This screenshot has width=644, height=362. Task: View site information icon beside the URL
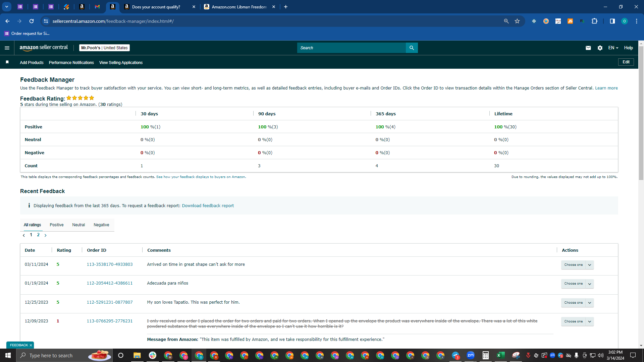[x=46, y=21]
